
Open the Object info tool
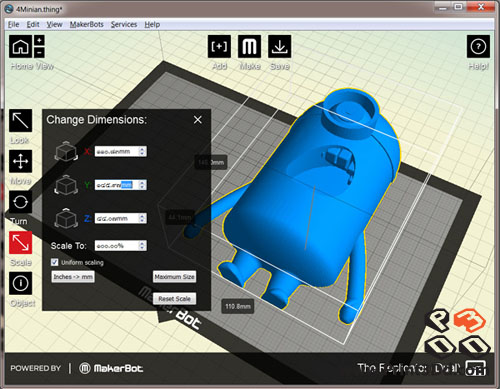(21, 283)
